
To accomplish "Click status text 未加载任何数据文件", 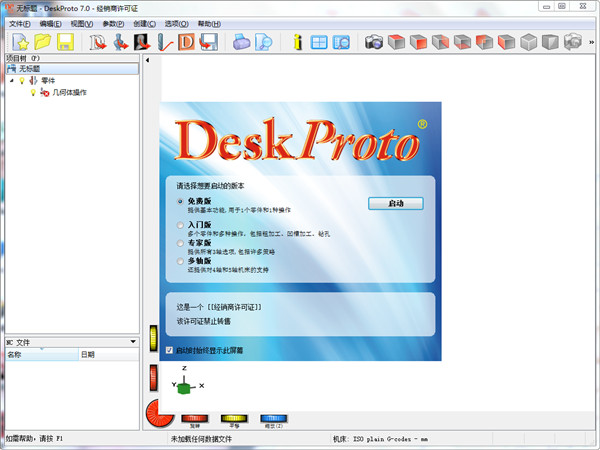I will point(201,439).
